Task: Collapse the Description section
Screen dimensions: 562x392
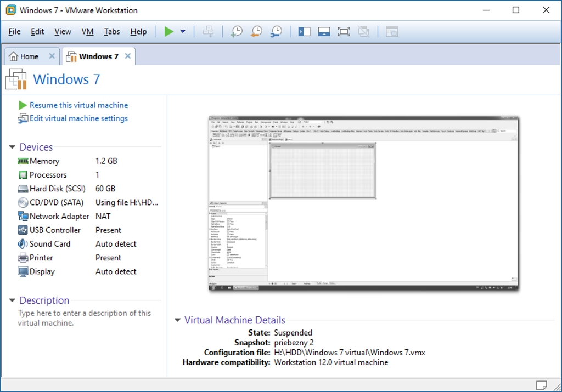Action: coord(12,300)
